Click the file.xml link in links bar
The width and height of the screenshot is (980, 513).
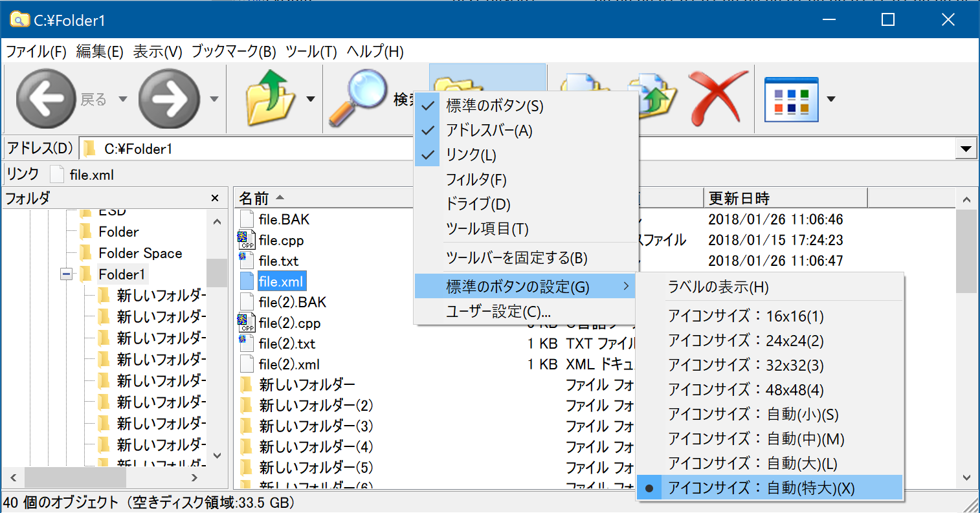pos(91,175)
